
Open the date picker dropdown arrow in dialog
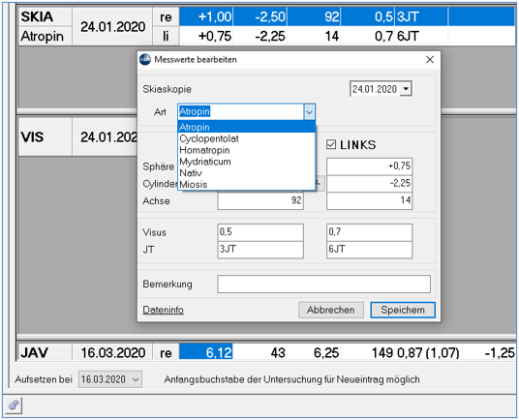[406, 89]
